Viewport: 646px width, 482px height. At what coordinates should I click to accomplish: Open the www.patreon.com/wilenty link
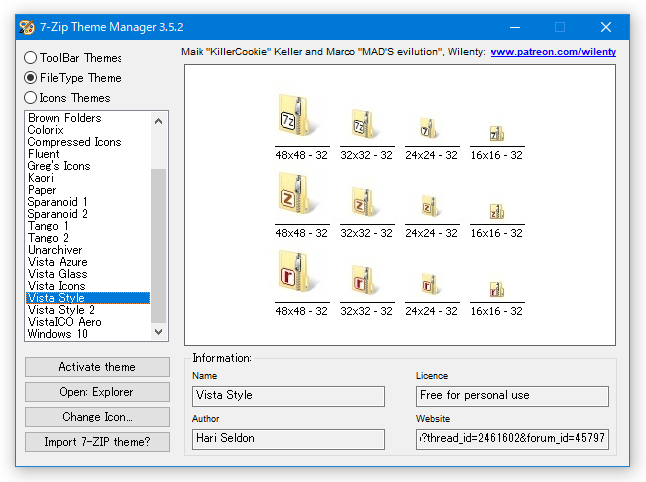(x=553, y=52)
